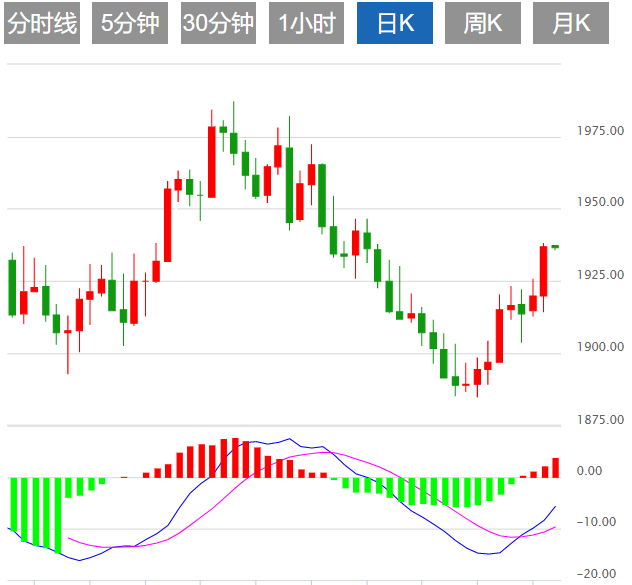Click the -10.00 MACD axis label
This screenshot has height=585, width=632.
[597, 522]
